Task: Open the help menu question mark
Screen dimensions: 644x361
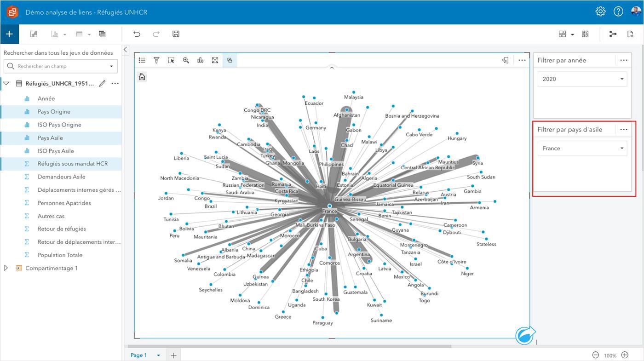Action: [x=618, y=11]
